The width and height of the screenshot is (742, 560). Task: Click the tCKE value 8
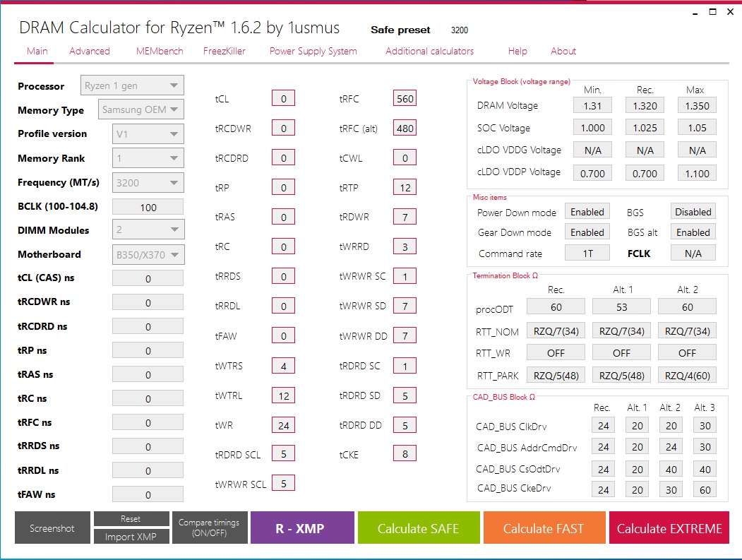[x=405, y=454]
